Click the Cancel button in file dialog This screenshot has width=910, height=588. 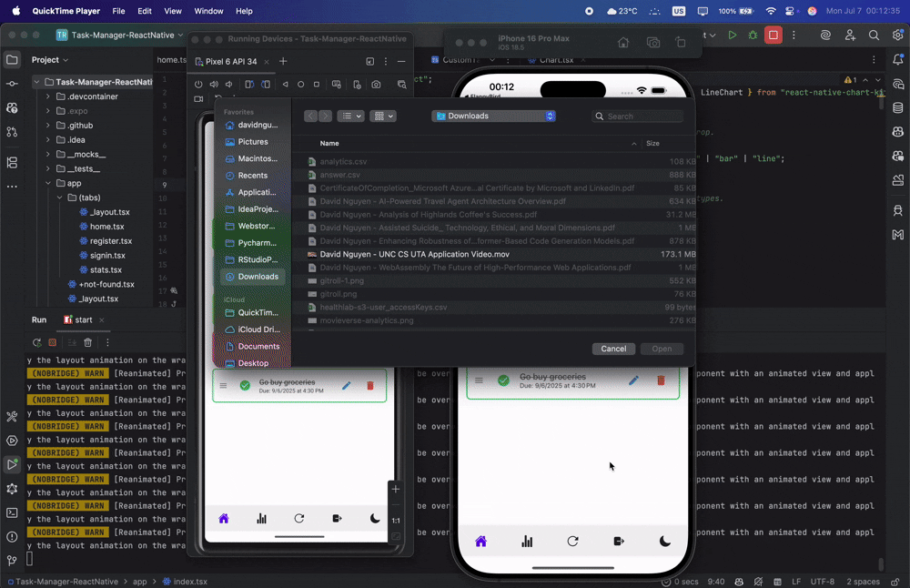[x=613, y=349]
